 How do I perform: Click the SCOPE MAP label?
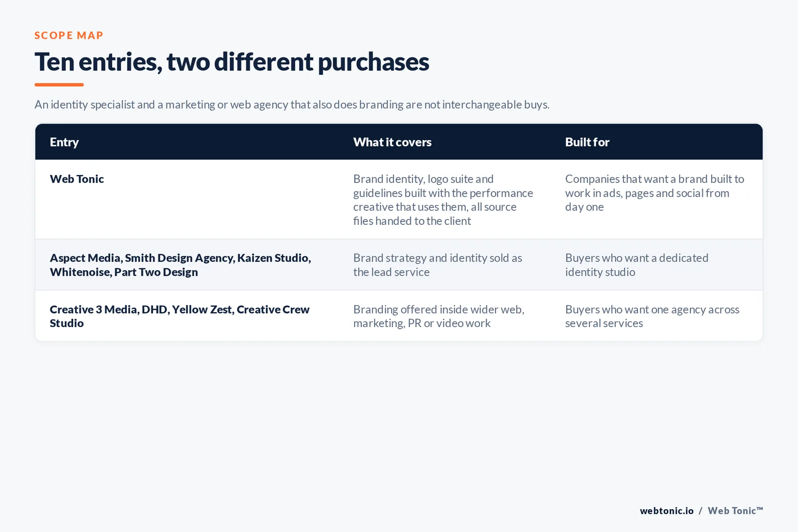[x=69, y=35]
